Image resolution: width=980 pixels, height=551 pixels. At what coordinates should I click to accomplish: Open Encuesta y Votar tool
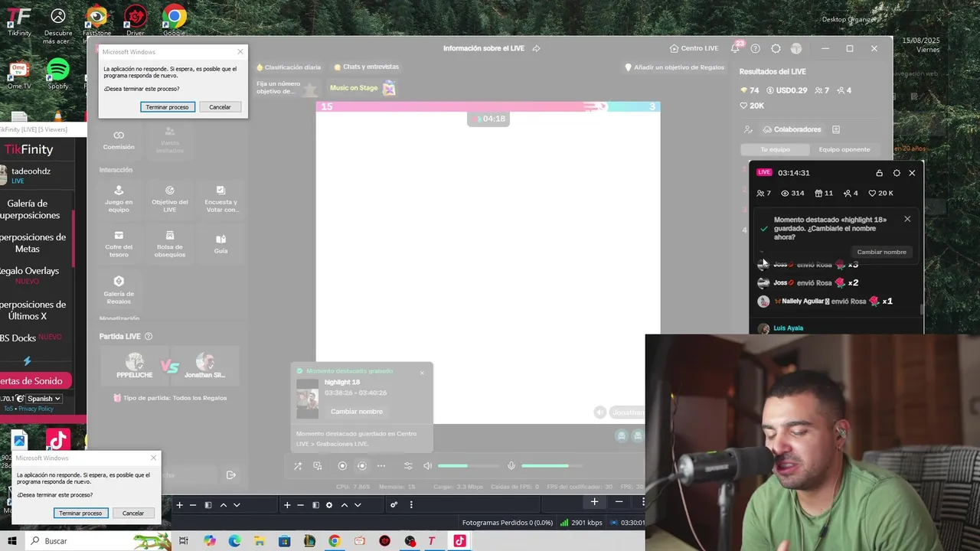[x=220, y=198]
